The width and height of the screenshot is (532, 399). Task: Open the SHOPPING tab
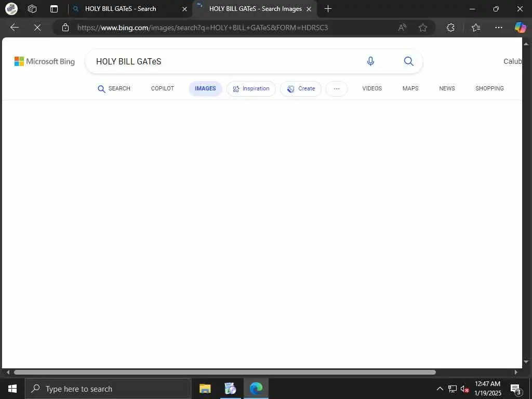click(x=489, y=88)
